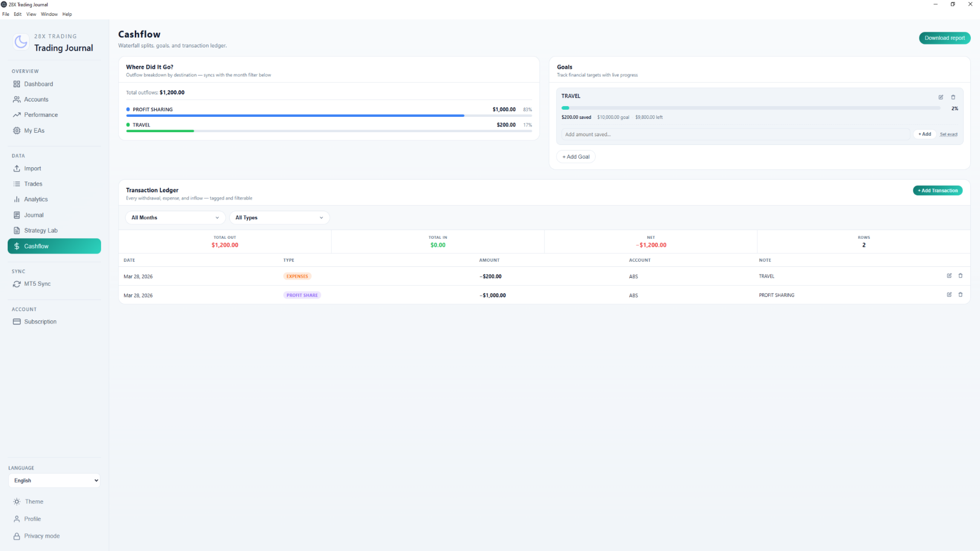
Task: Delete the PROFIT SHARE transaction row
Action: tap(961, 294)
